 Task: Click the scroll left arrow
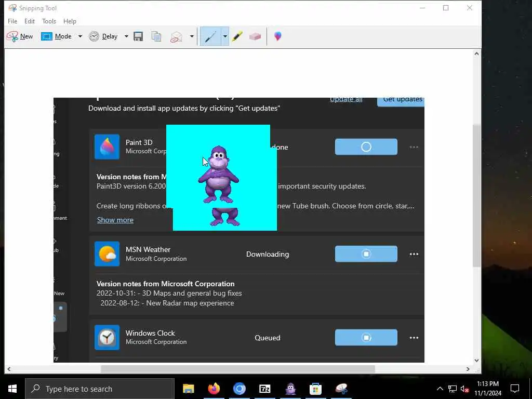pyautogui.click(x=9, y=369)
